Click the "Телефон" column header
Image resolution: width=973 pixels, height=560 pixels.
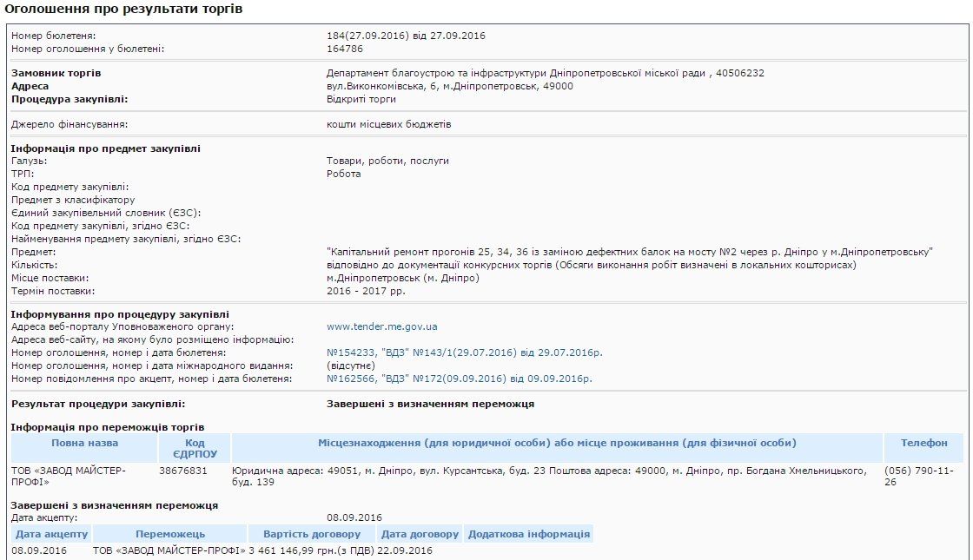click(x=923, y=445)
